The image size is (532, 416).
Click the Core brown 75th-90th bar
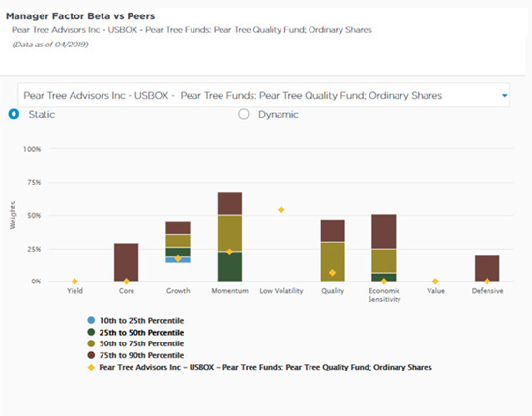click(x=126, y=262)
